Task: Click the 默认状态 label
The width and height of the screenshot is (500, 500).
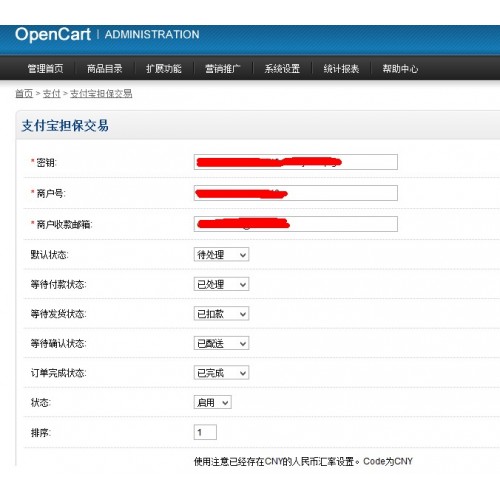Action: 49,255
